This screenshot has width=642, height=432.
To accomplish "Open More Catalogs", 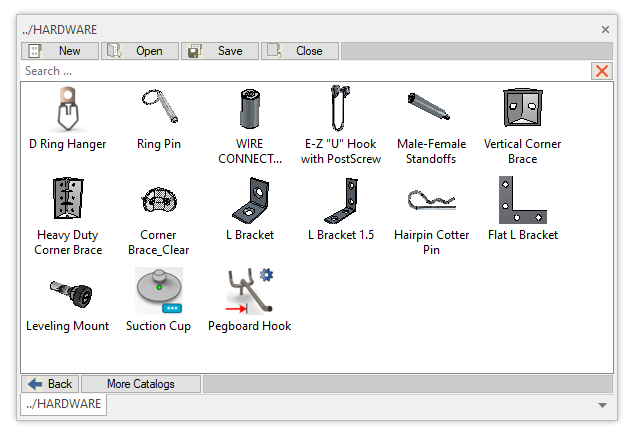I will pyautogui.click(x=141, y=384).
